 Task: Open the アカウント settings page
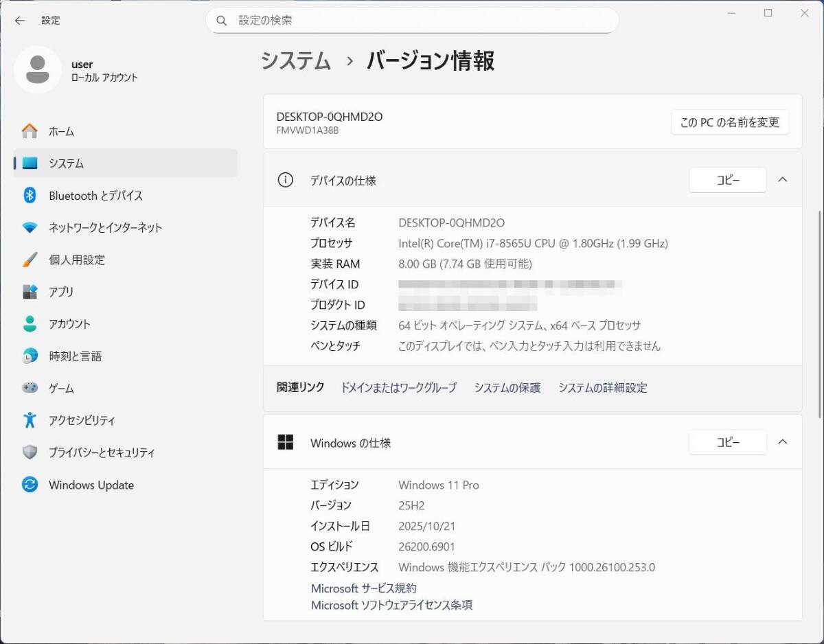69,324
